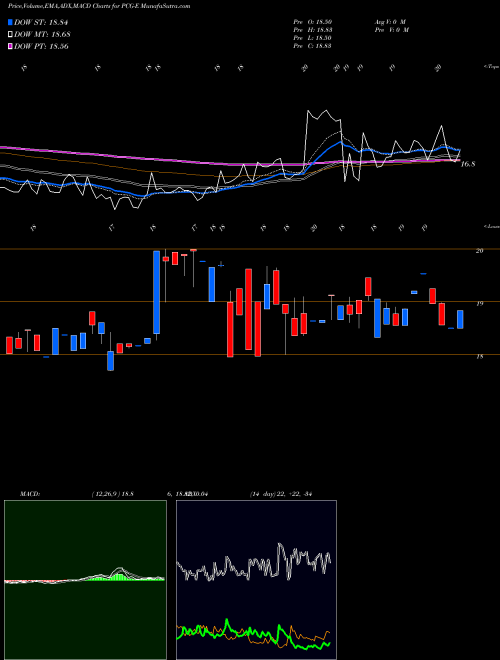Click the 19 price axis label
500x660 pixels.
pos(479,303)
